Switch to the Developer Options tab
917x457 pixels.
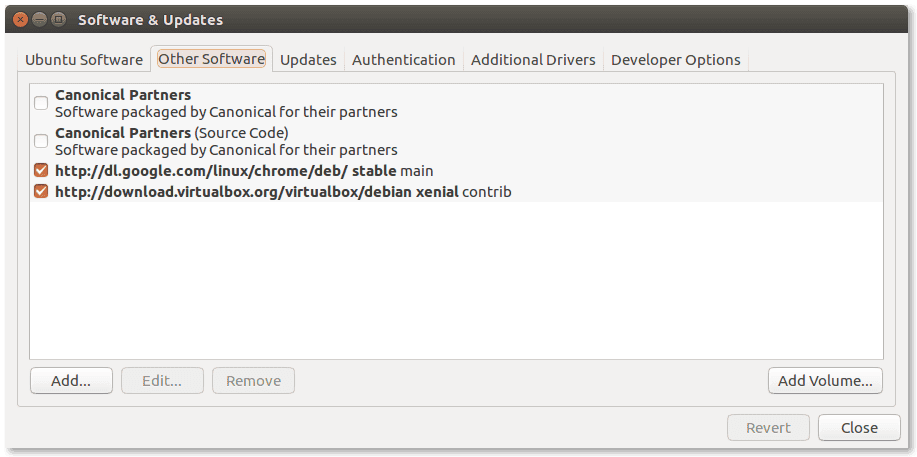675,60
